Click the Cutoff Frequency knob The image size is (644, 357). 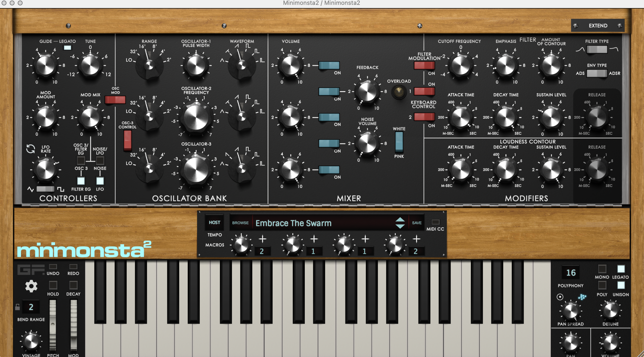(461, 65)
